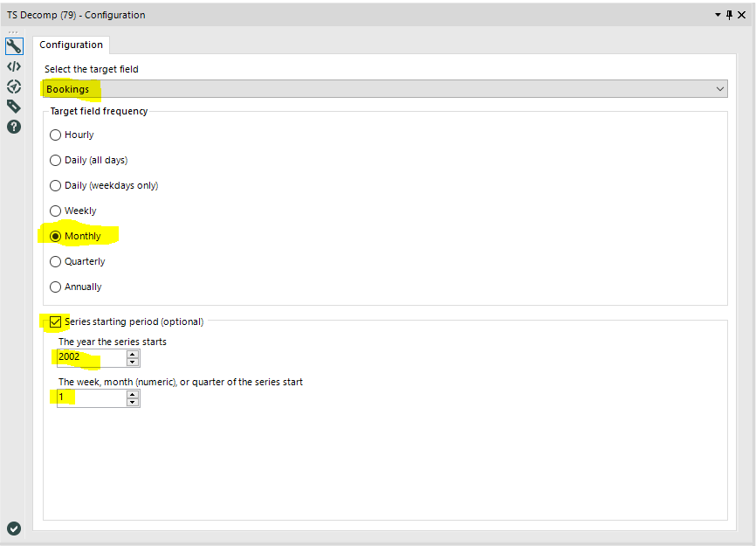Toggle auto-hide with the pin icon
The image size is (756, 546).
(730, 15)
